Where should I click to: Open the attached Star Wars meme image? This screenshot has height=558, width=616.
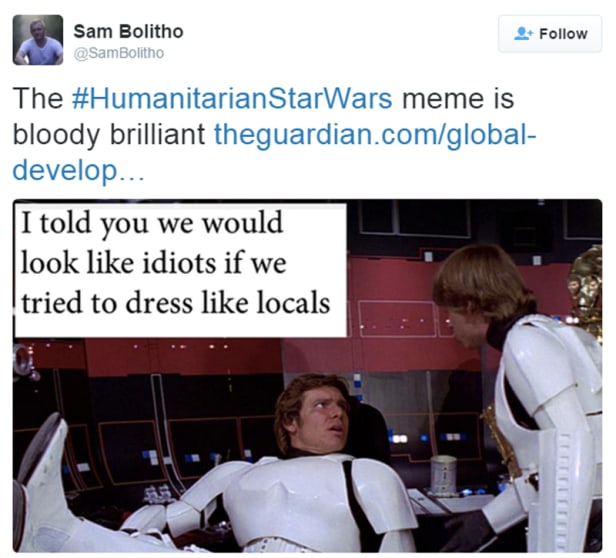click(307, 376)
